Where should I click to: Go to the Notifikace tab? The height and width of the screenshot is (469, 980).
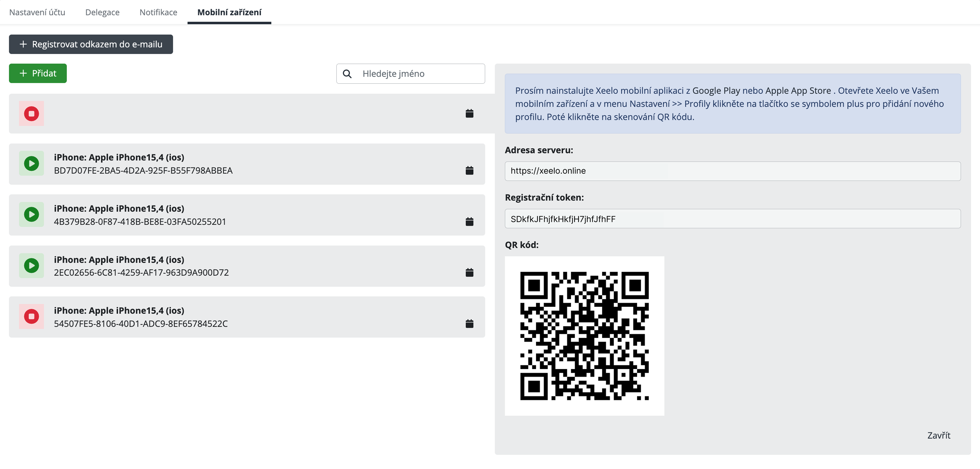(x=158, y=12)
